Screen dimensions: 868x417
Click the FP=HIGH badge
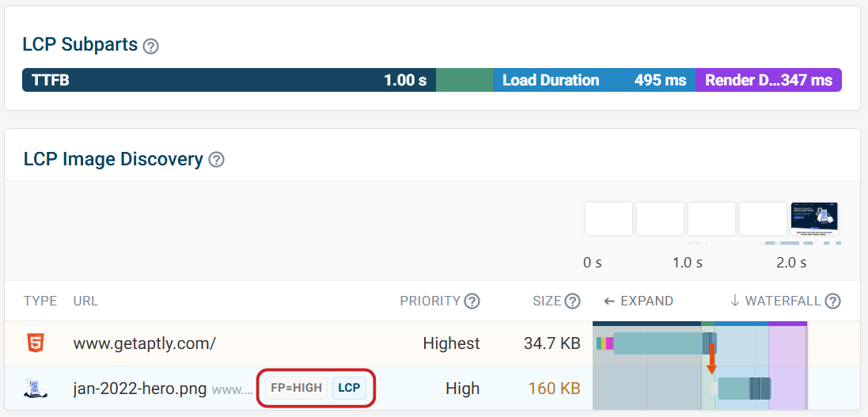(296, 388)
